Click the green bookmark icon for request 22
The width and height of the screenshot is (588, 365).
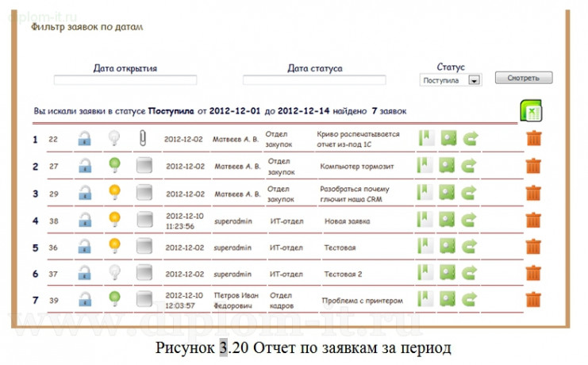pyautogui.click(x=426, y=138)
